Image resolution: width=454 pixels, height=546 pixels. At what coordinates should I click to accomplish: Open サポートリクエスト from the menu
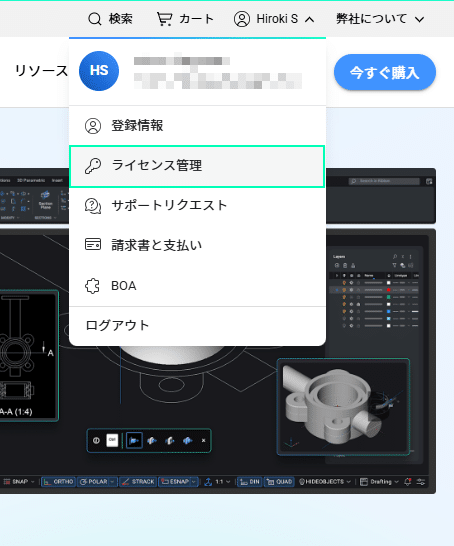pyautogui.click(x=197, y=206)
